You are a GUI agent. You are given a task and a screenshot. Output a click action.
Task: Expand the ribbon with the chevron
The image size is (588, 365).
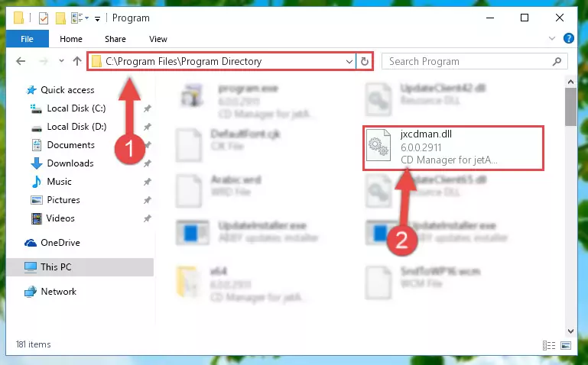click(551, 38)
